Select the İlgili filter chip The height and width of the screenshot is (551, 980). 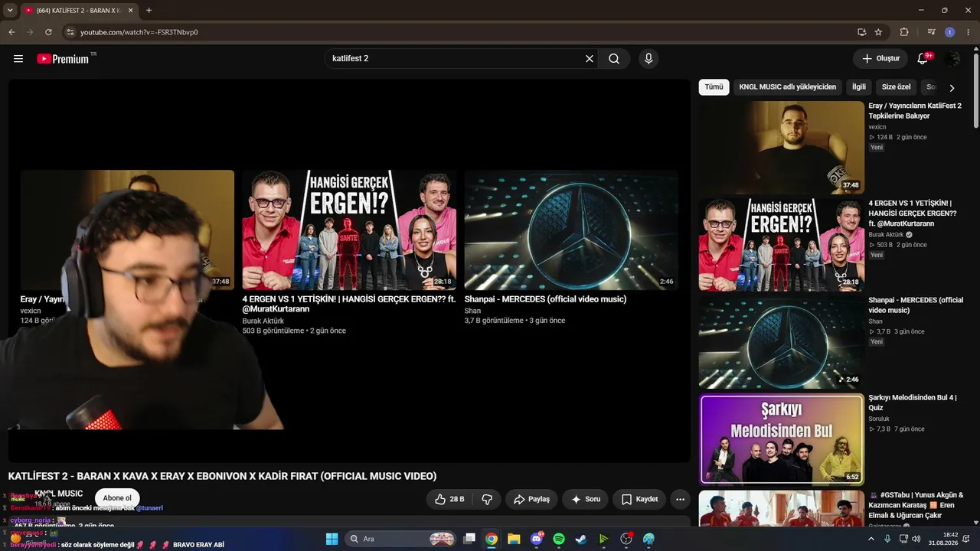tap(859, 87)
